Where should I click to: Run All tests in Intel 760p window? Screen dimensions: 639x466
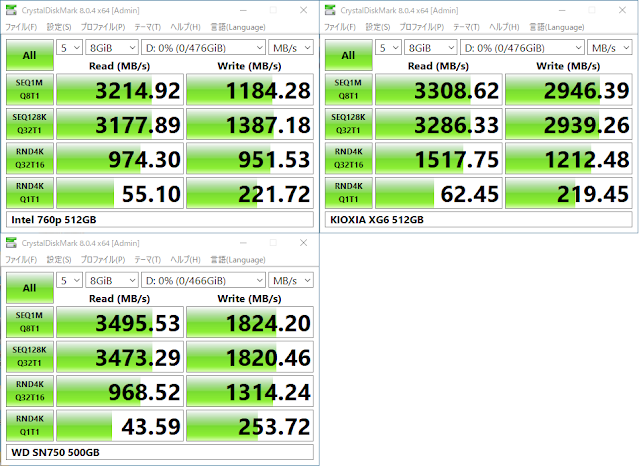(x=30, y=55)
